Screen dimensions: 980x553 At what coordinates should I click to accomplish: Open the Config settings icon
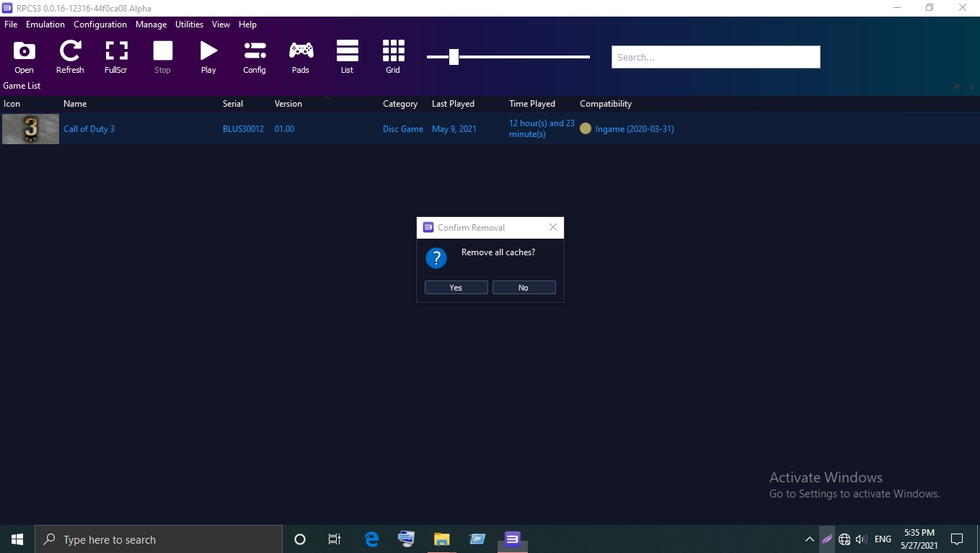click(x=255, y=57)
